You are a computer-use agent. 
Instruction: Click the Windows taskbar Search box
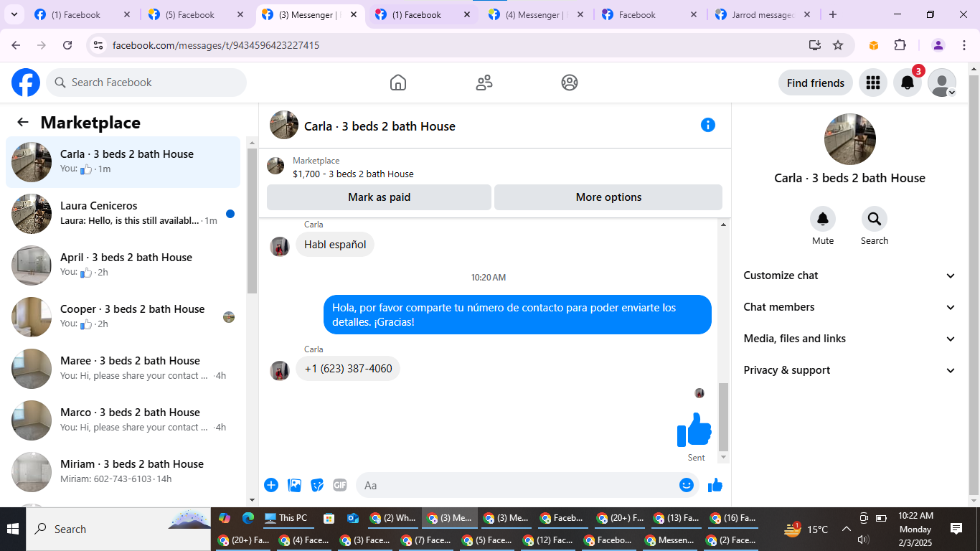point(119,529)
